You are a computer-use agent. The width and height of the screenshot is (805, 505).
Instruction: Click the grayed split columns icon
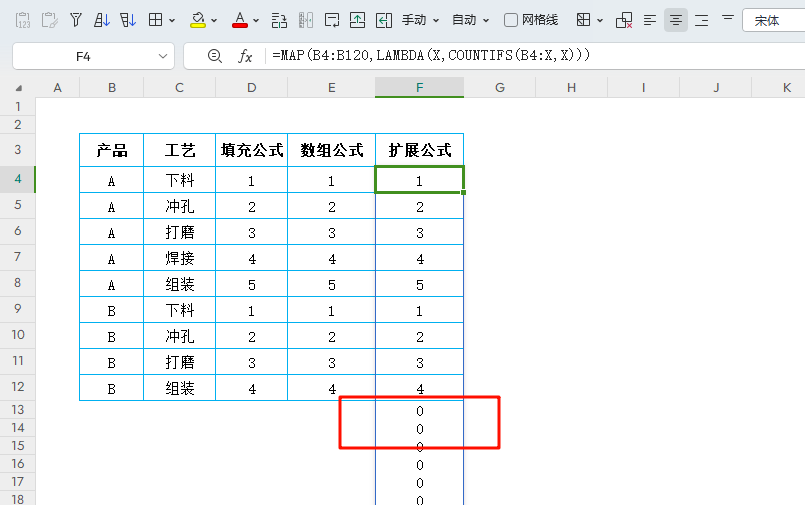coord(305,20)
